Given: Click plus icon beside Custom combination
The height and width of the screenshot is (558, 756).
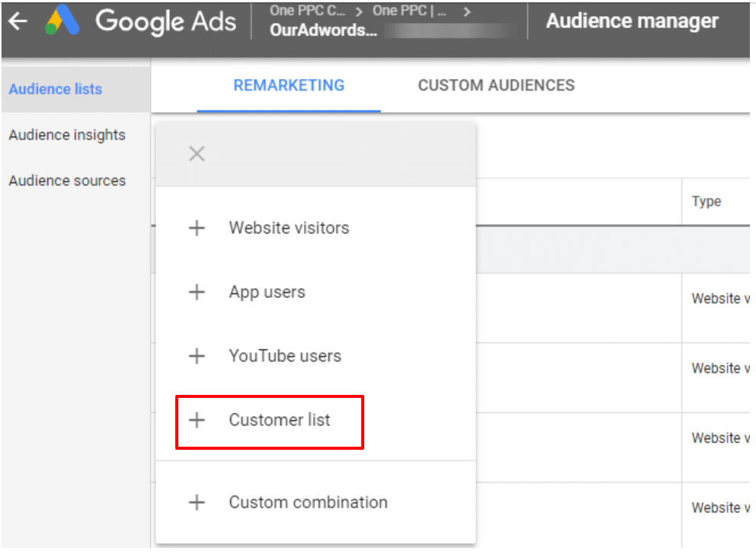Looking at the screenshot, I should click(x=197, y=502).
